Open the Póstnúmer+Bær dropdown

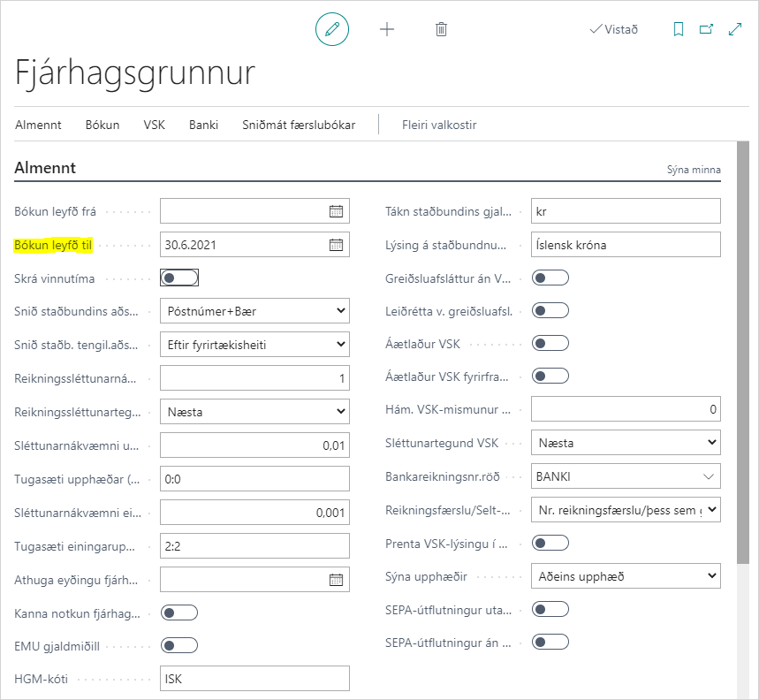[254, 311]
